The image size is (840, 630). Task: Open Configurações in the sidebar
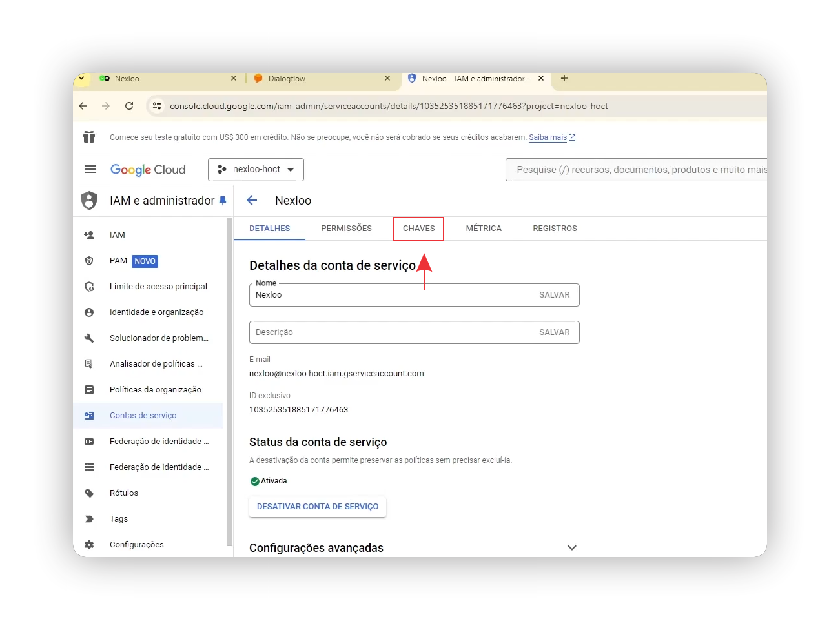pos(137,545)
